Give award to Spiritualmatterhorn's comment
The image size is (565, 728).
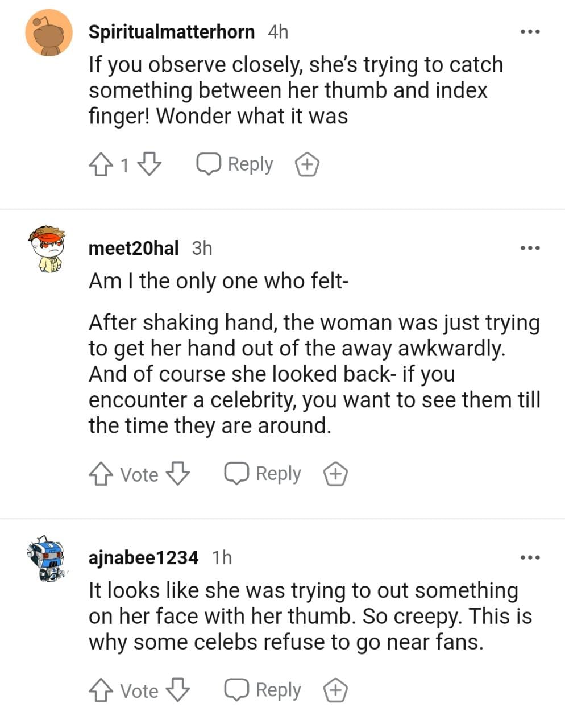pos(307,165)
